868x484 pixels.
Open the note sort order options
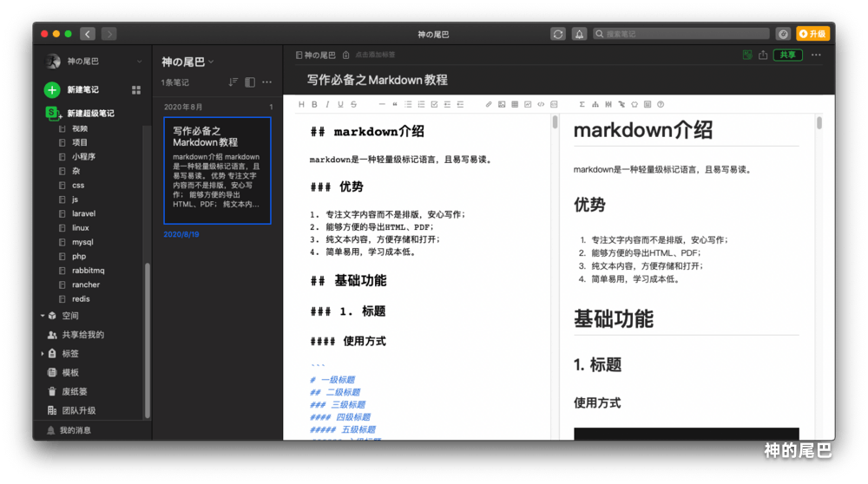(233, 82)
